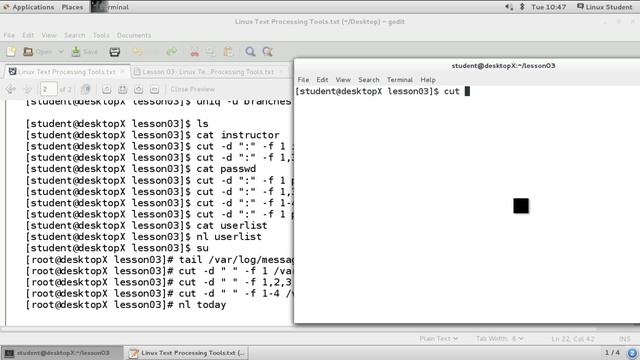This screenshot has width=640, height=360.
Task: Expand the Open recent files arrow
Action: [x=61, y=52]
